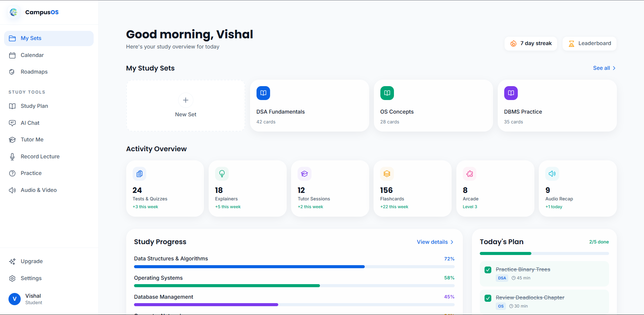The height and width of the screenshot is (315, 644).
Task: Navigate to AI Chat tool
Action: pos(30,123)
